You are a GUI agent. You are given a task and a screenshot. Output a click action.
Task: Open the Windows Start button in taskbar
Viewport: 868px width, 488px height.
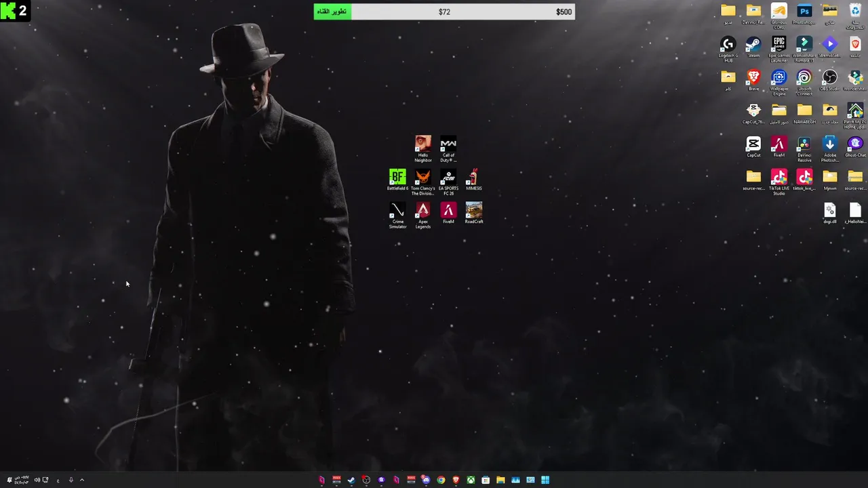pos(545,480)
